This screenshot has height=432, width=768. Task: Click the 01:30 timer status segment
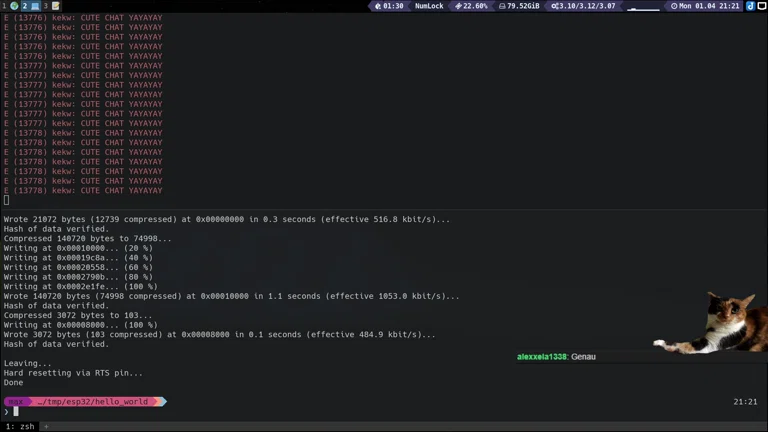(389, 6)
